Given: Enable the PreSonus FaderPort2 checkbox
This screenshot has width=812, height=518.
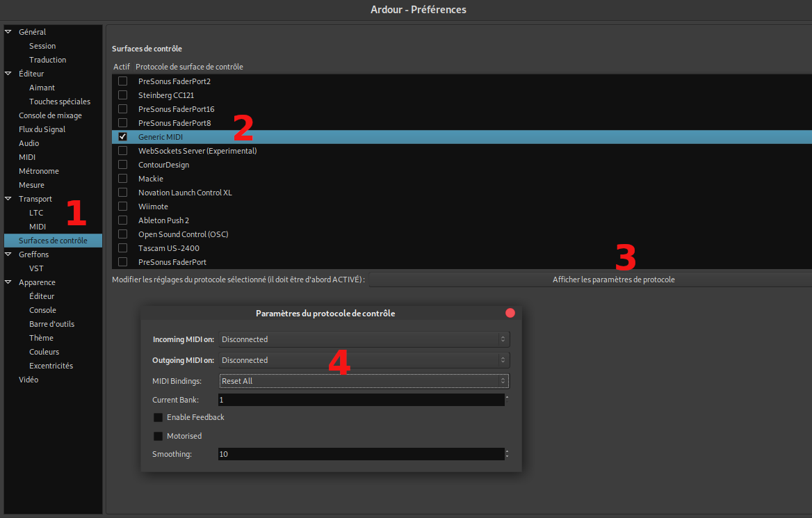Looking at the screenshot, I should pos(123,81).
